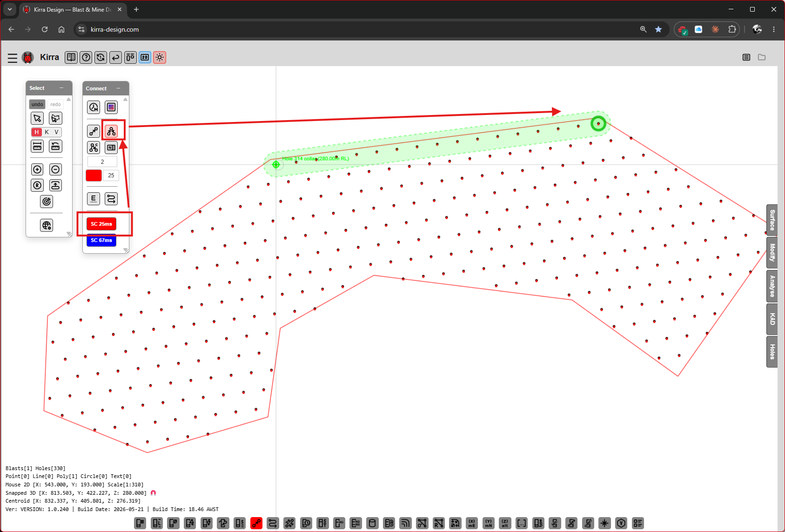
Task: Select the curved multi connector tool
Action: click(94, 148)
